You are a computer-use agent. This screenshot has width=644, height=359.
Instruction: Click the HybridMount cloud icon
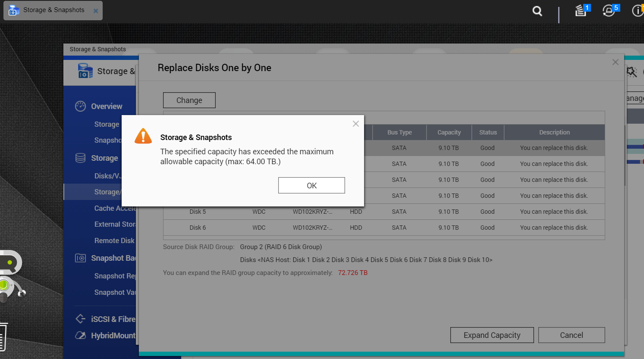tap(80, 335)
